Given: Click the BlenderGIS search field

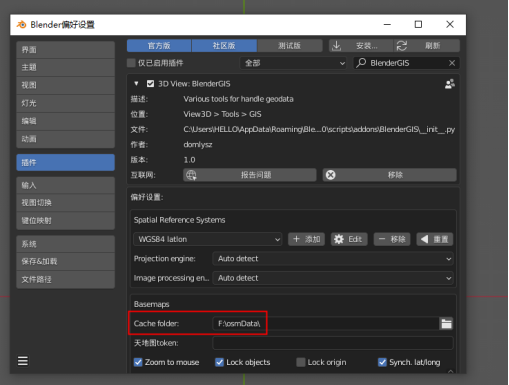Looking at the screenshot, I should [407, 63].
